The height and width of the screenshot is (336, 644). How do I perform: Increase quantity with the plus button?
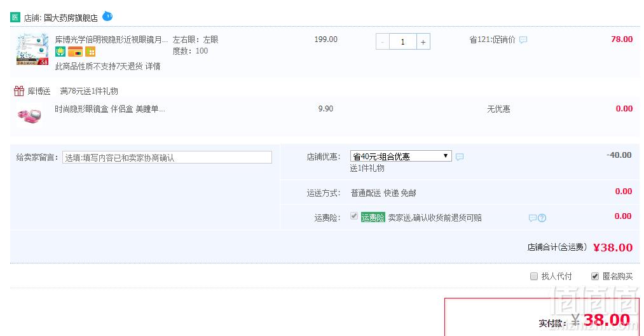click(x=423, y=42)
